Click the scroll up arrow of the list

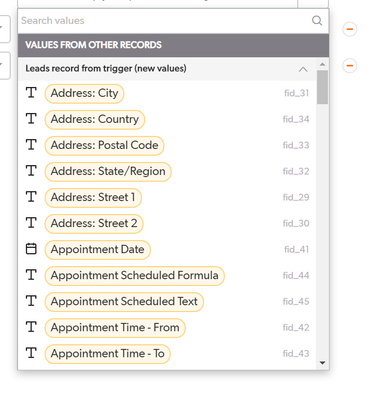click(322, 64)
